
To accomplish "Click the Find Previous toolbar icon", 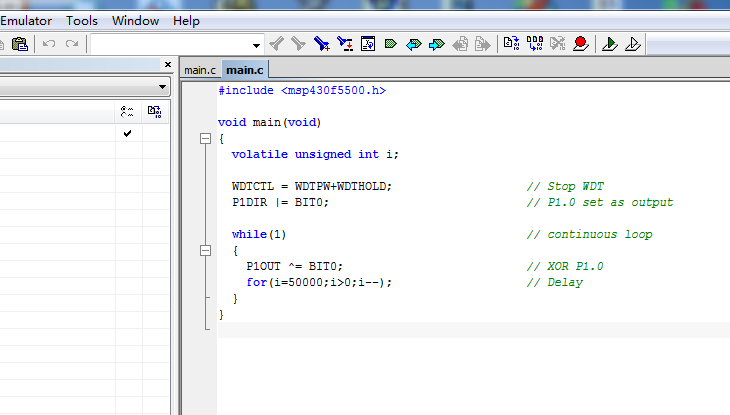I will 277,44.
